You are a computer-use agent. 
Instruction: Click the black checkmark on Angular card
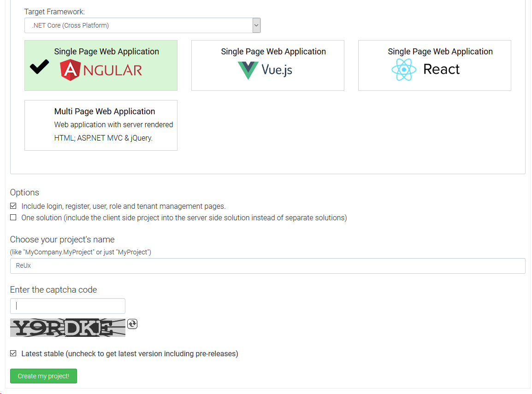click(x=39, y=66)
